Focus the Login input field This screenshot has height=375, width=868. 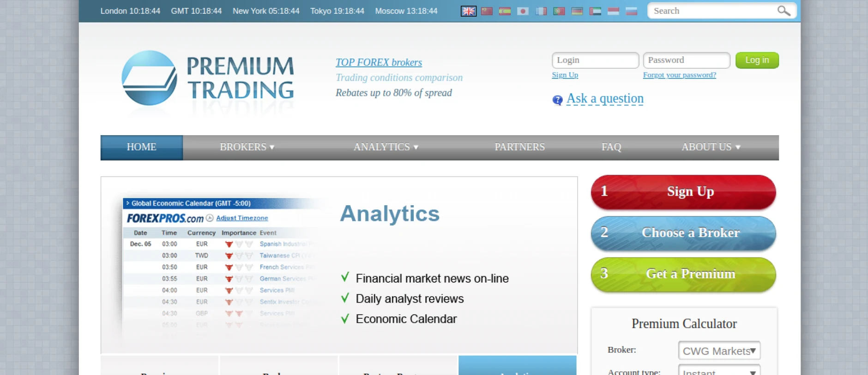point(595,60)
